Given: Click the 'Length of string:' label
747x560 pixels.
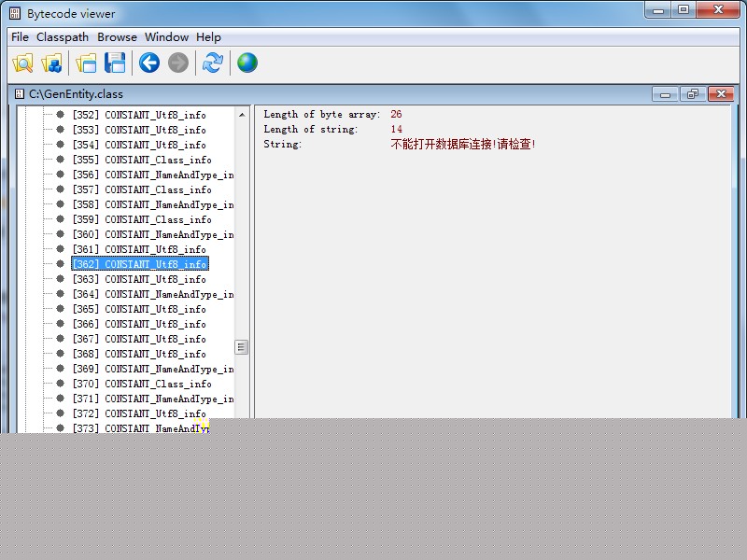Looking at the screenshot, I should [310, 129].
